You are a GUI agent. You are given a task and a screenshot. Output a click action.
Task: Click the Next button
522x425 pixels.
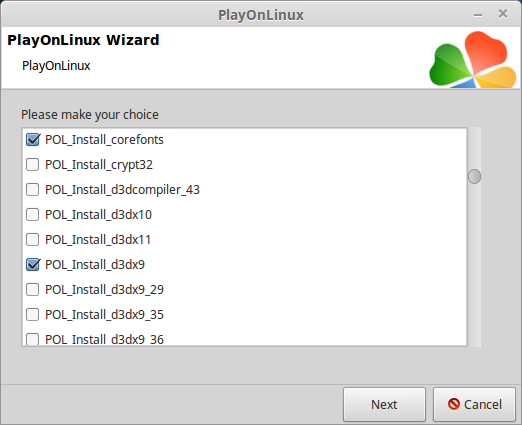[x=384, y=404]
